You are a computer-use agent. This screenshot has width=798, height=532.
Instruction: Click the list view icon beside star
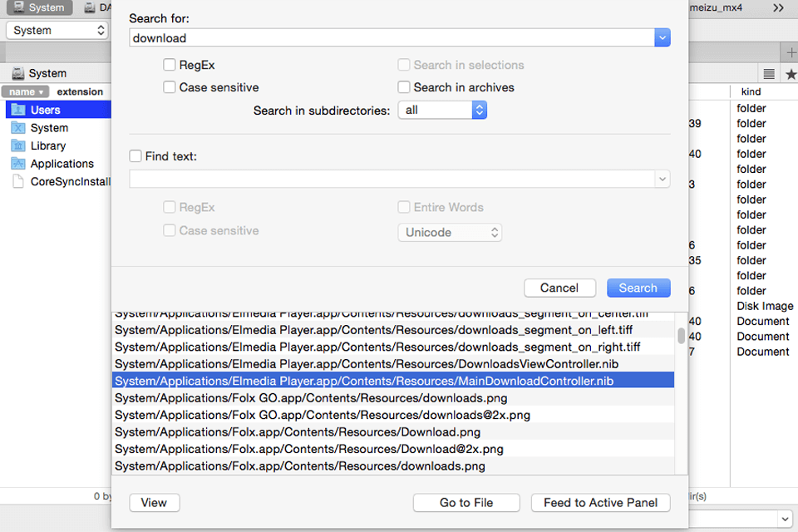[769, 74]
